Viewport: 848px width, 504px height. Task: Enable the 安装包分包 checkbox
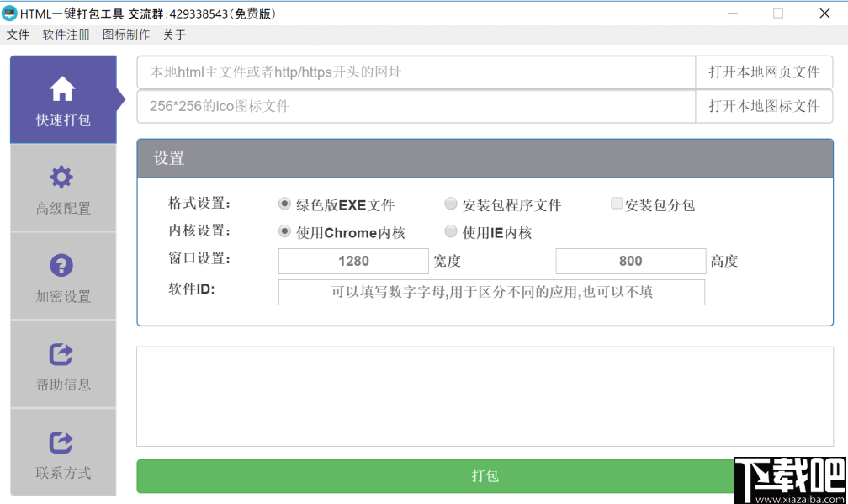[617, 203]
